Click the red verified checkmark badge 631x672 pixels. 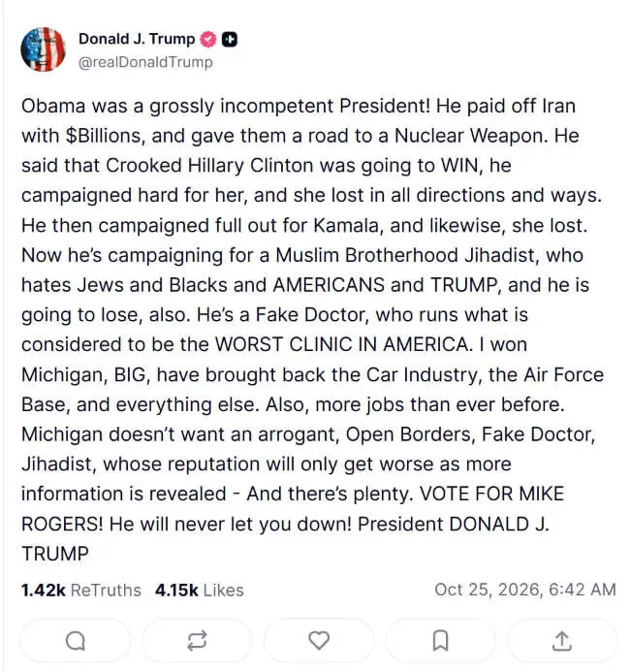click(208, 39)
